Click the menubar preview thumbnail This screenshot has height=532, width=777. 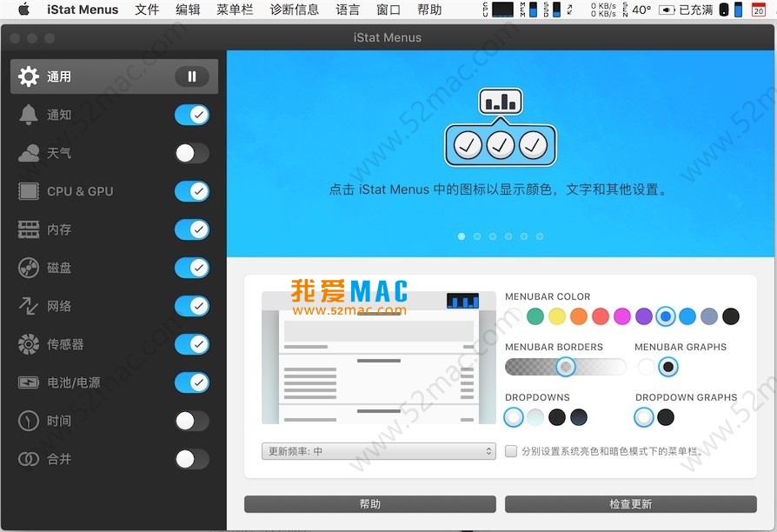point(379,357)
